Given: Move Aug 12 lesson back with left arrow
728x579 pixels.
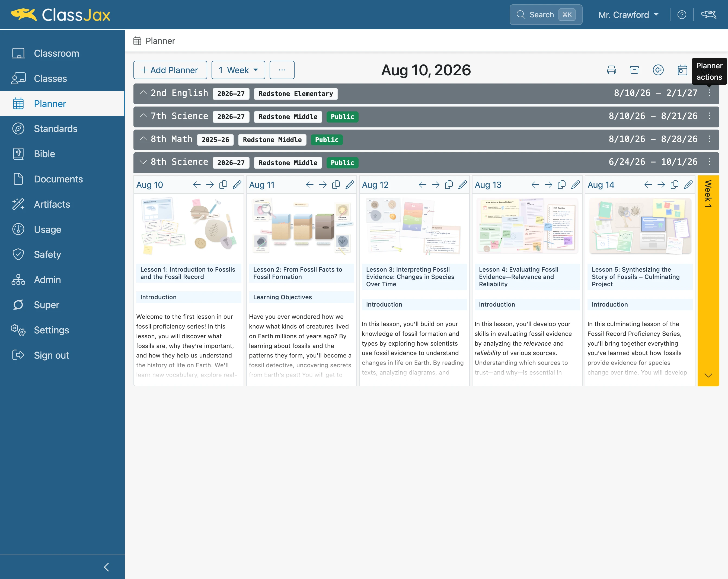Looking at the screenshot, I should (422, 185).
